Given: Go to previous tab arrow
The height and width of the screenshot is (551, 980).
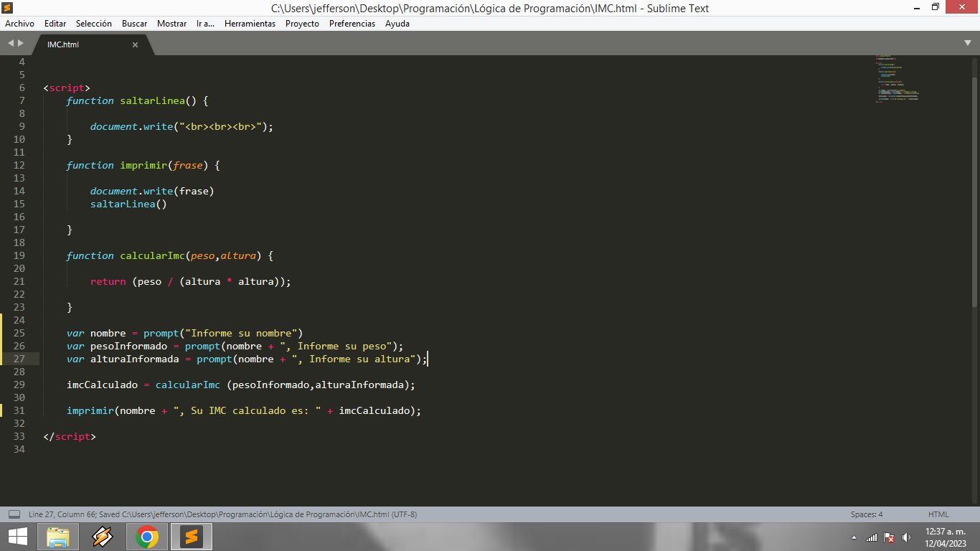Looking at the screenshot, I should point(11,44).
